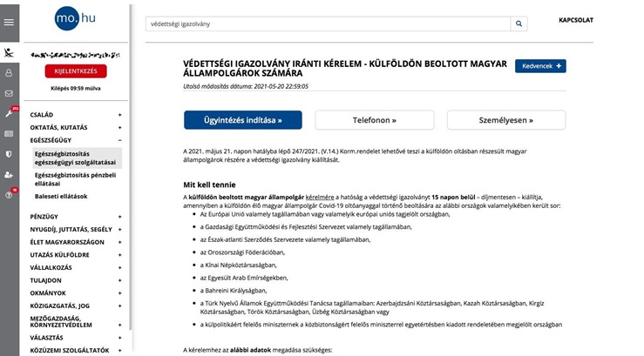Open the hamburger menu icon
Image resolution: width=644 pixels, height=356 pixels.
[10, 23]
